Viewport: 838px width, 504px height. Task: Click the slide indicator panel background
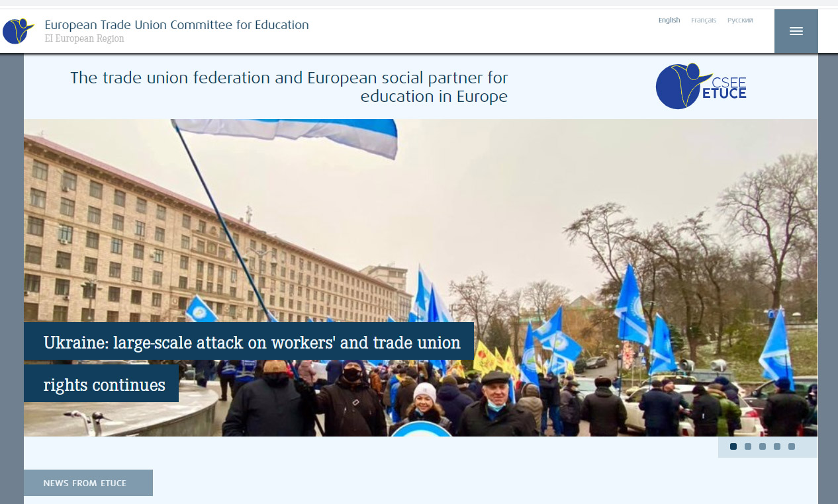coord(768,446)
